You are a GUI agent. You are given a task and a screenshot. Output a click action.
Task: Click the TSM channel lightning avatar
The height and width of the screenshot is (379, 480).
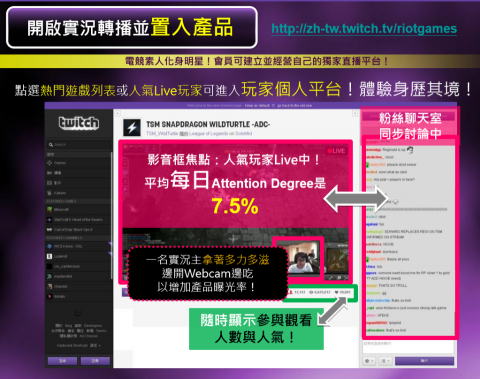(132, 127)
